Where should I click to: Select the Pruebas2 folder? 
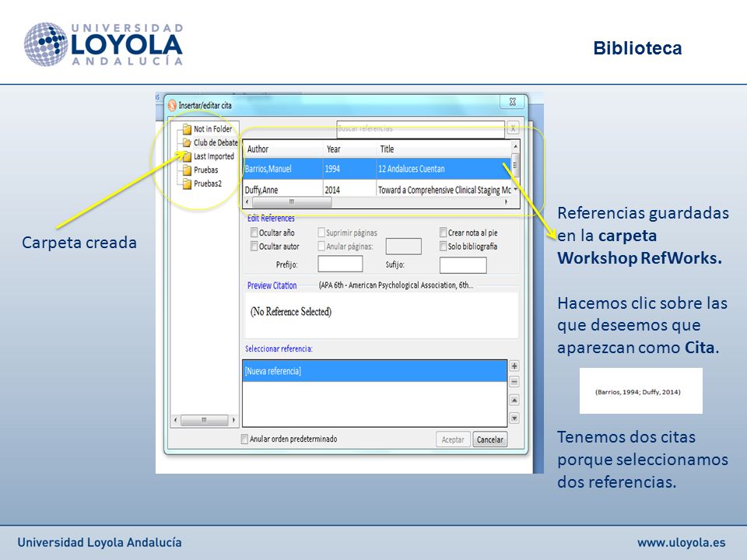pyautogui.click(x=202, y=184)
